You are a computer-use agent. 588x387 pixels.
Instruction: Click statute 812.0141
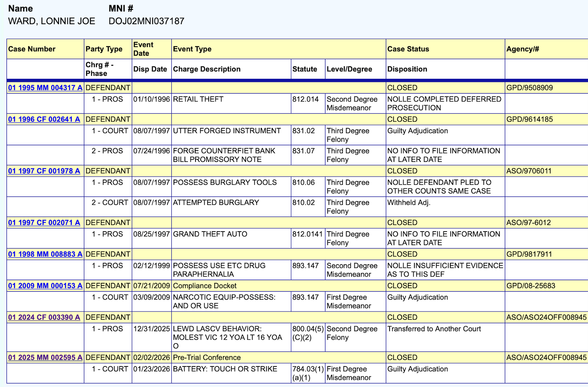(x=308, y=234)
